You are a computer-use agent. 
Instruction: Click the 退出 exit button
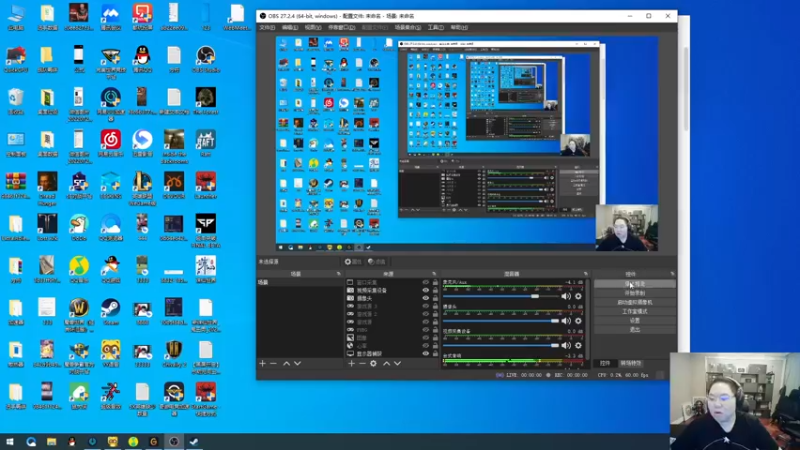point(635,330)
